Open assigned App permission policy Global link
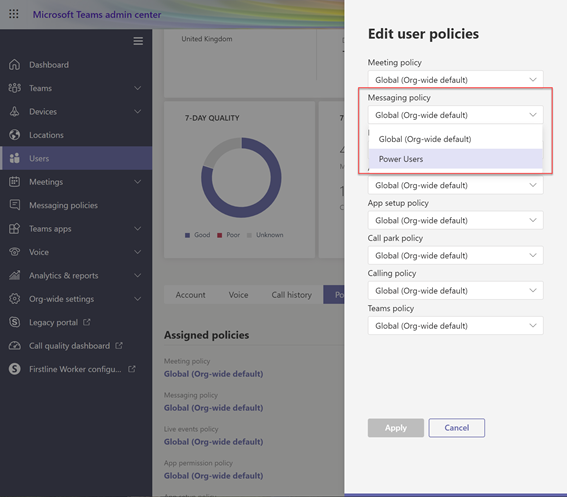The width and height of the screenshot is (567, 497). pos(213,476)
